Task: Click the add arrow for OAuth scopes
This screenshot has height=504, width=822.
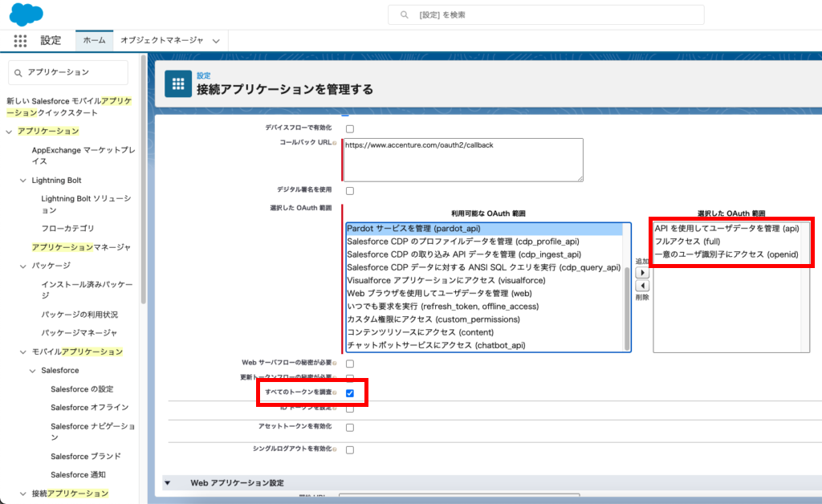Action: (x=642, y=273)
